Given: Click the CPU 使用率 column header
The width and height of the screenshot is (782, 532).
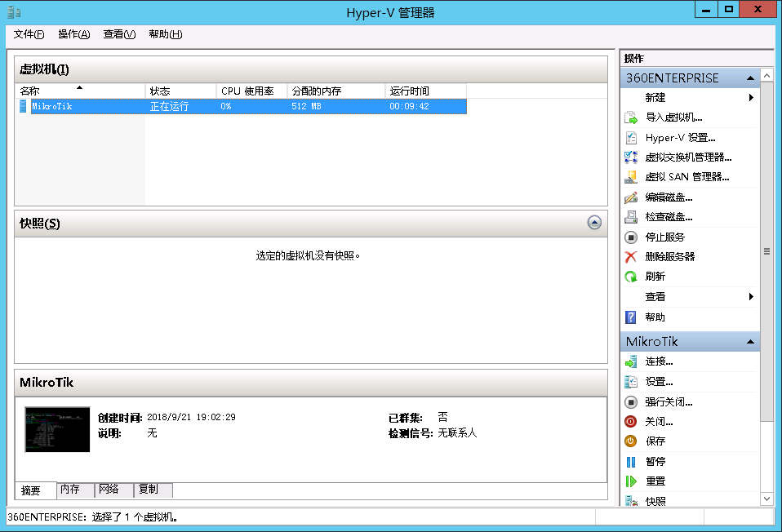Looking at the screenshot, I should [252, 91].
